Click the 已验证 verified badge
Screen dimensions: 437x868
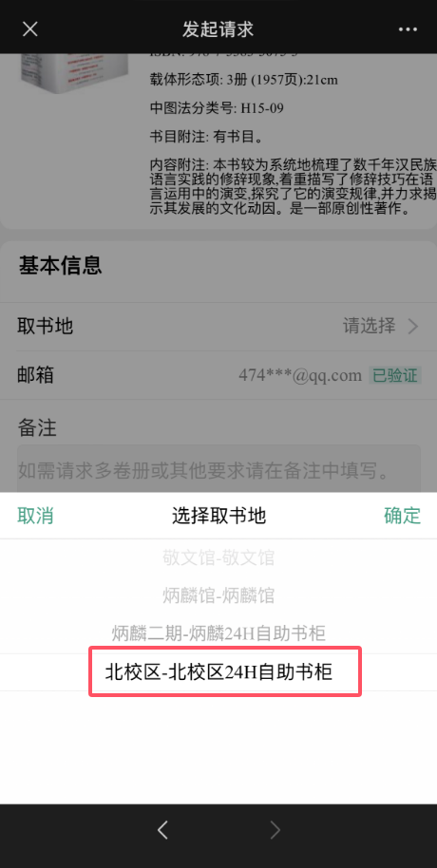[395, 375]
